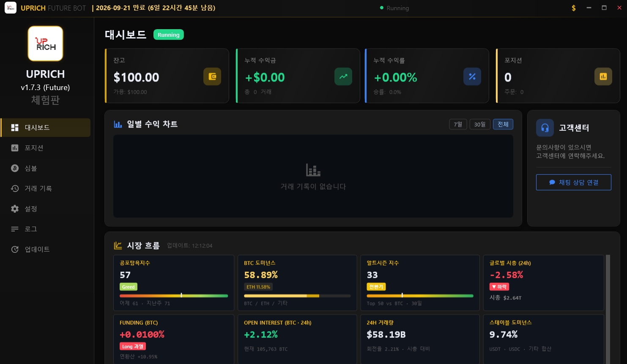Click the percent icon on profit rate card
627x364 pixels.
[x=472, y=77]
